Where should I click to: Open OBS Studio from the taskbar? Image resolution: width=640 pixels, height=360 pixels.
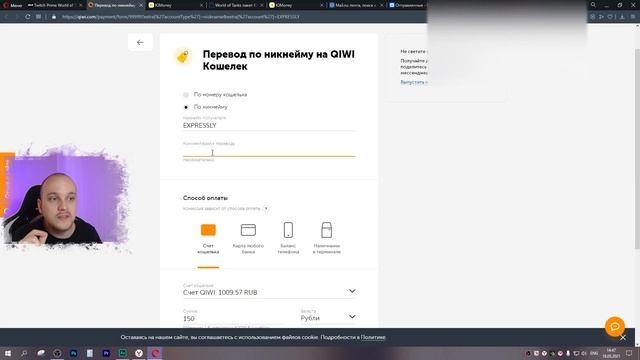click(57, 353)
